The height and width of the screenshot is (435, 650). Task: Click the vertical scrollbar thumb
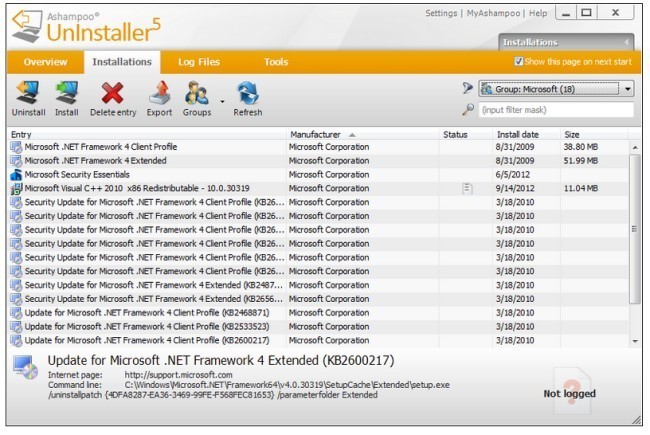pos(634,229)
